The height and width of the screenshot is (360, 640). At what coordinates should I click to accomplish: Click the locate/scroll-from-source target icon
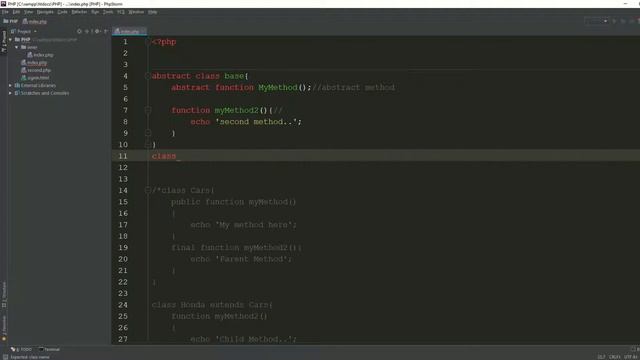click(79, 31)
